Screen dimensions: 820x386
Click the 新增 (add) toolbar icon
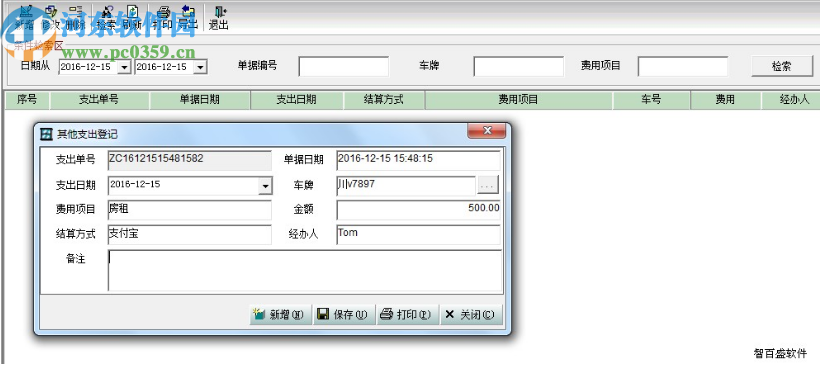click(25, 17)
